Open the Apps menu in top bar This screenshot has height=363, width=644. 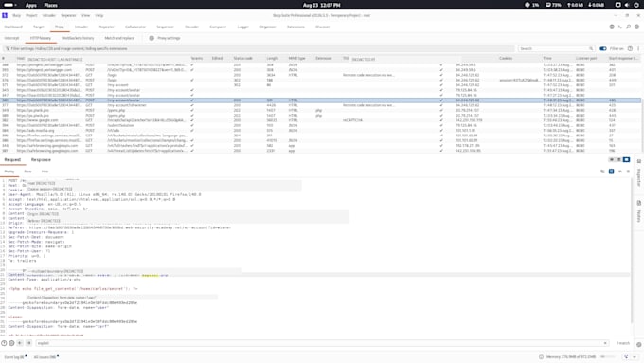coord(31,5)
